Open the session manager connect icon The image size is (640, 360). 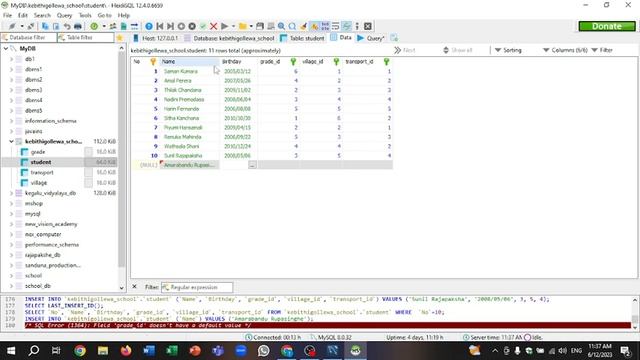(x=12, y=26)
